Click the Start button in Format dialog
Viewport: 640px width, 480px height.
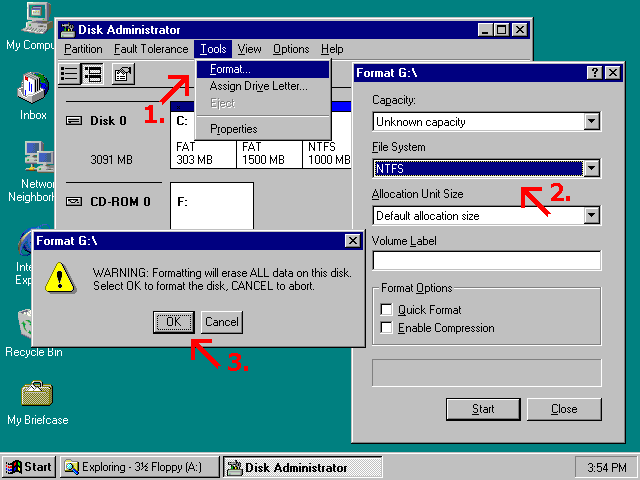(x=483, y=409)
